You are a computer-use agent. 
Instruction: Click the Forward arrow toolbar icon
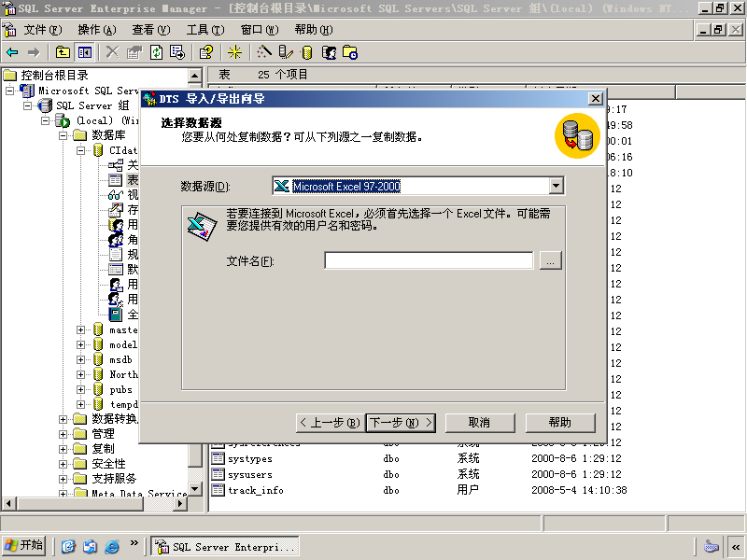pos(34,52)
